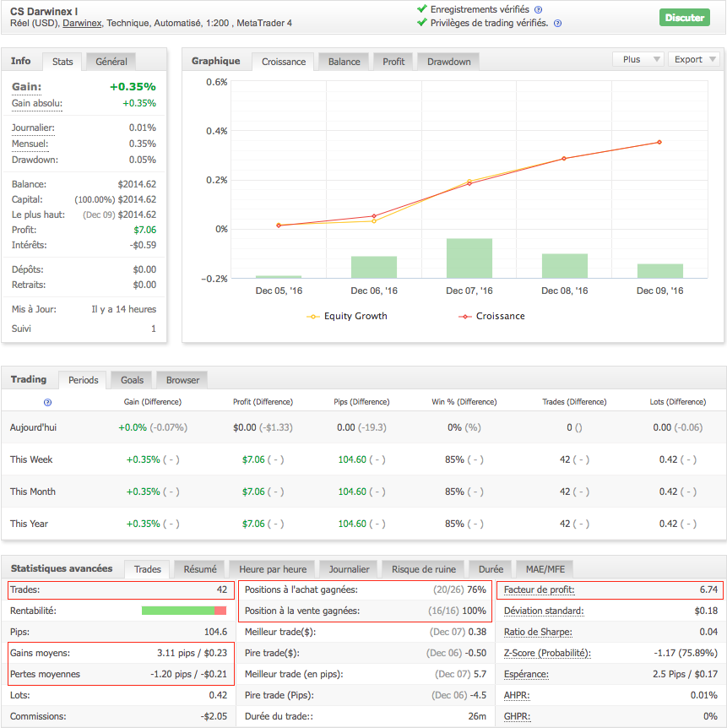Click help icon beside Privilèges de trading vérifiés
The width and height of the screenshot is (727, 728).
click(x=557, y=23)
